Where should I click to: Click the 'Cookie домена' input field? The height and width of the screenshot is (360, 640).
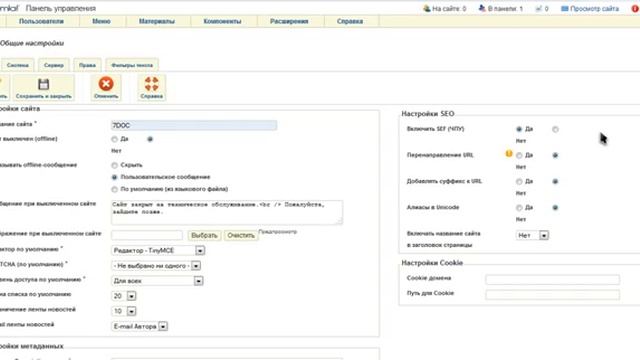point(553,279)
